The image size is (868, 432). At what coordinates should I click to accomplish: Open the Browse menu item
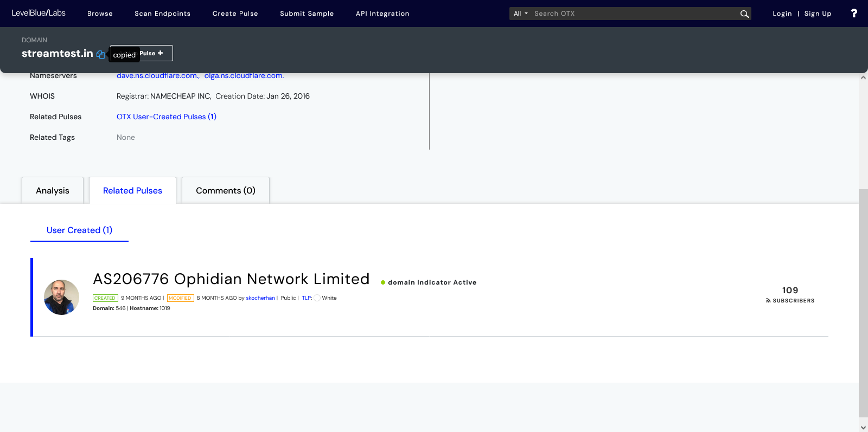(x=100, y=14)
